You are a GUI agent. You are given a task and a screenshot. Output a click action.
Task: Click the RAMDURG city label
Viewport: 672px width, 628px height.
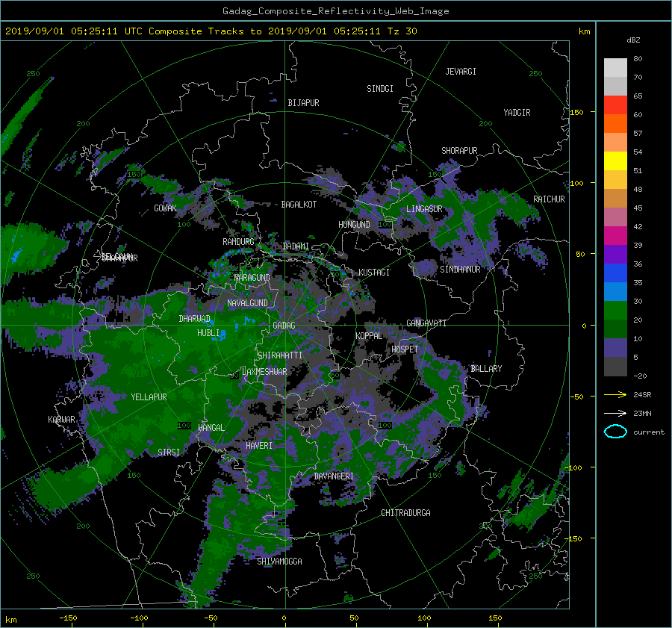tap(238, 242)
